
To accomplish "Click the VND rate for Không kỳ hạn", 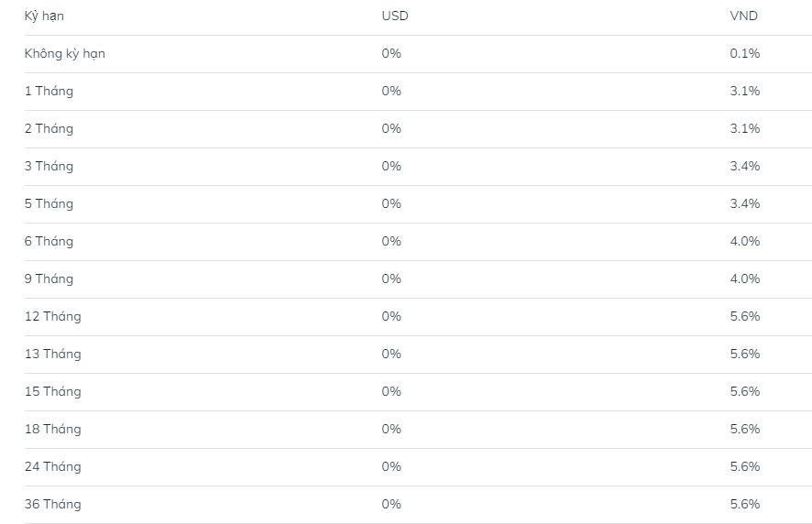I will point(745,54).
